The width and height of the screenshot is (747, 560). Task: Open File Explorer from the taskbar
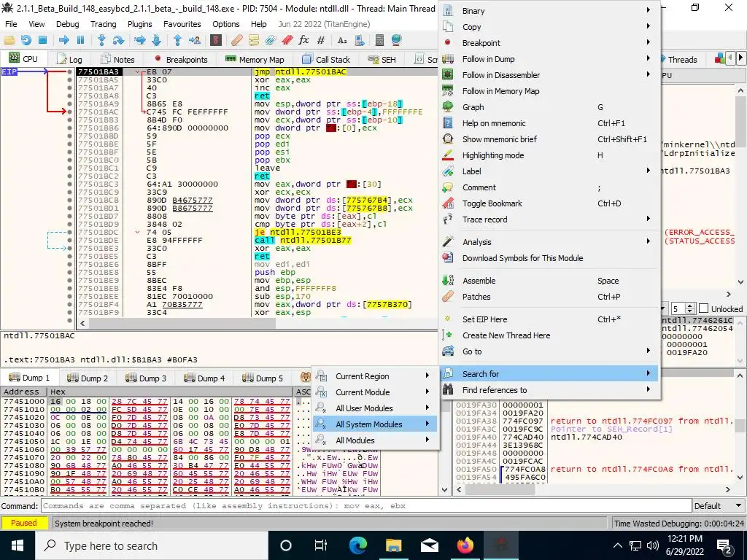click(x=393, y=545)
